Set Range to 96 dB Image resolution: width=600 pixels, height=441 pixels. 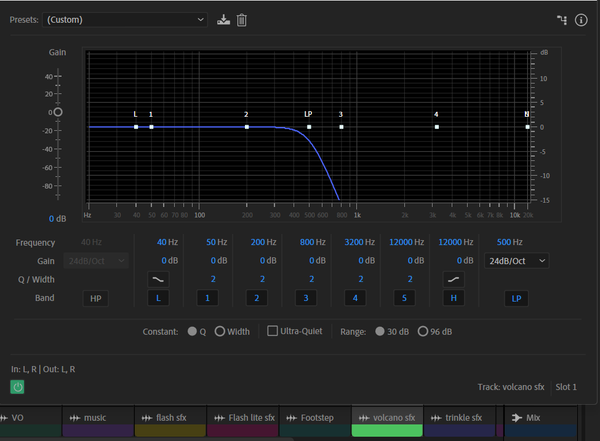[x=423, y=331]
